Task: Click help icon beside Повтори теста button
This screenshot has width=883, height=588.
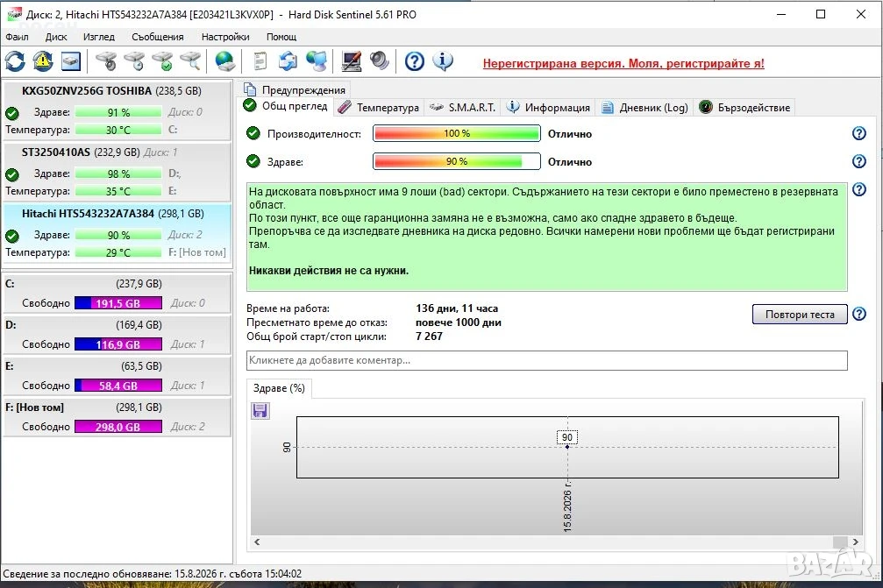Action: [858, 314]
